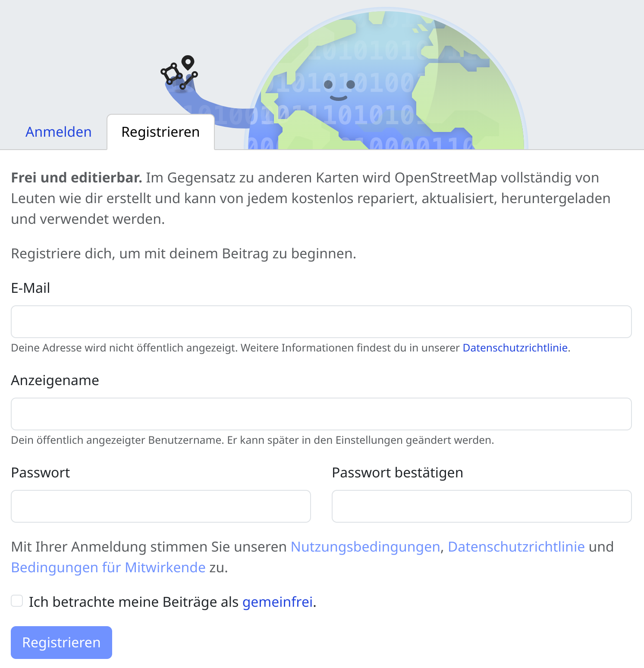Open the Nutzungsbedingungen link

tap(364, 547)
